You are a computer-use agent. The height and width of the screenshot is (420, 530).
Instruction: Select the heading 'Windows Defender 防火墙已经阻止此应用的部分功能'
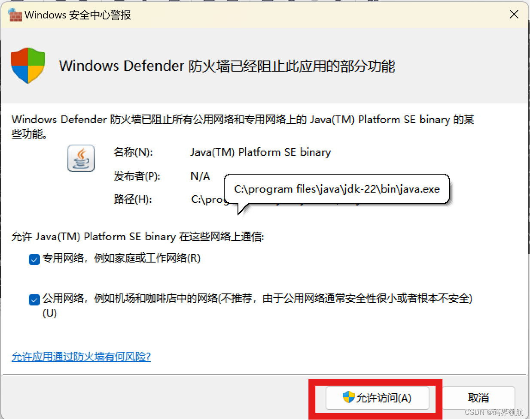[227, 66]
